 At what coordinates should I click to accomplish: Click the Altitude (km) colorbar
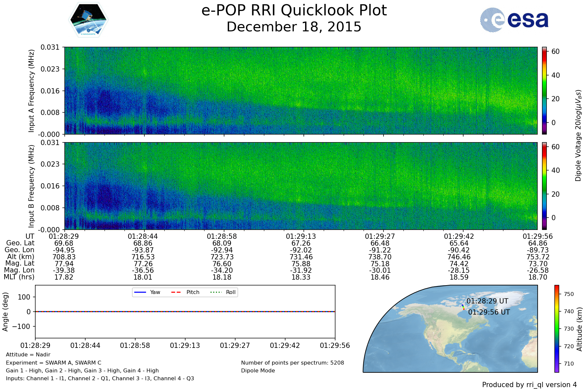(x=557, y=329)
